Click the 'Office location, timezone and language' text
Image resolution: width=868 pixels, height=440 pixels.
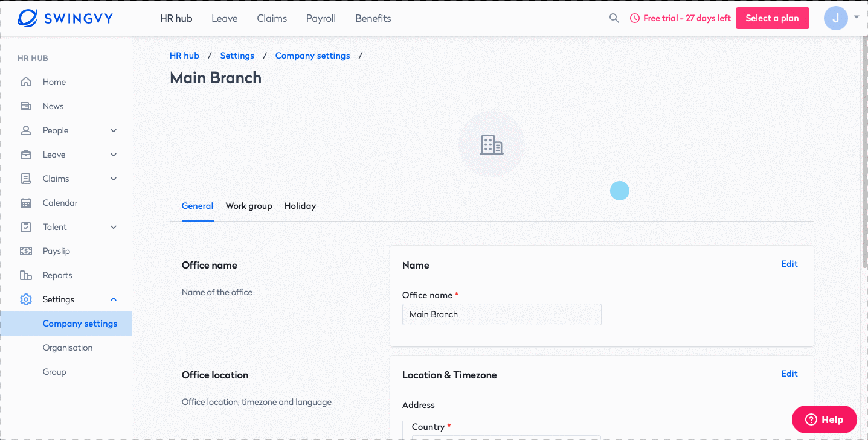tap(257, 402)
